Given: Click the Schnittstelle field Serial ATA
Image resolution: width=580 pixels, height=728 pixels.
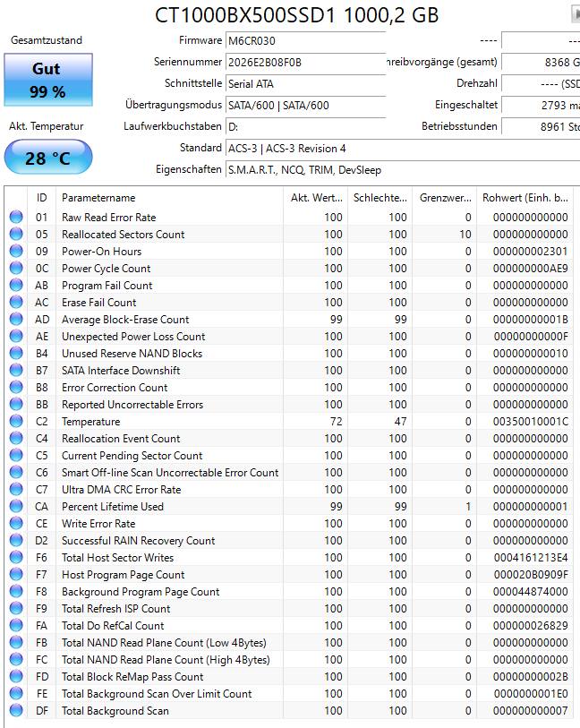Looking at the screenshot, I should [306, 83].
